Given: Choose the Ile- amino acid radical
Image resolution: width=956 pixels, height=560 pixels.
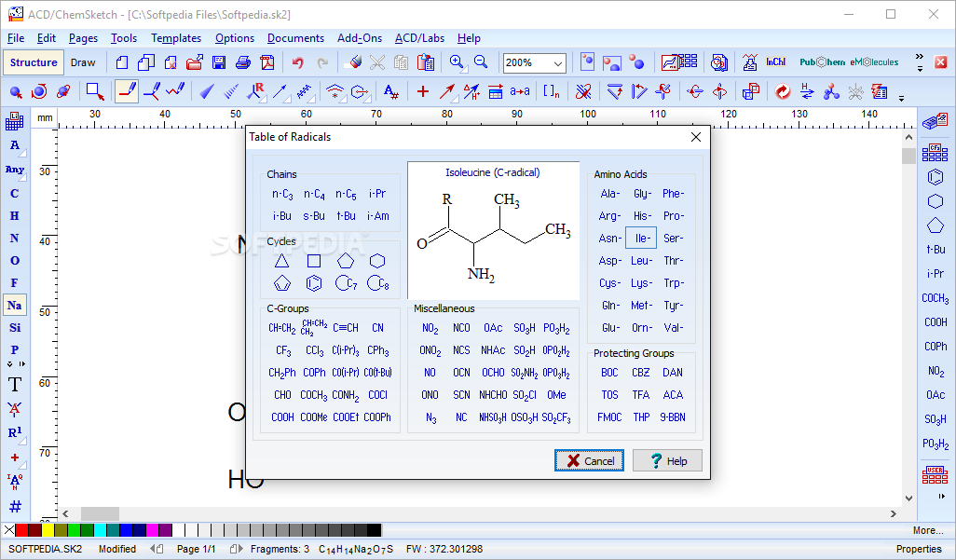Looking at the screenshot, I should pos(641,238).
